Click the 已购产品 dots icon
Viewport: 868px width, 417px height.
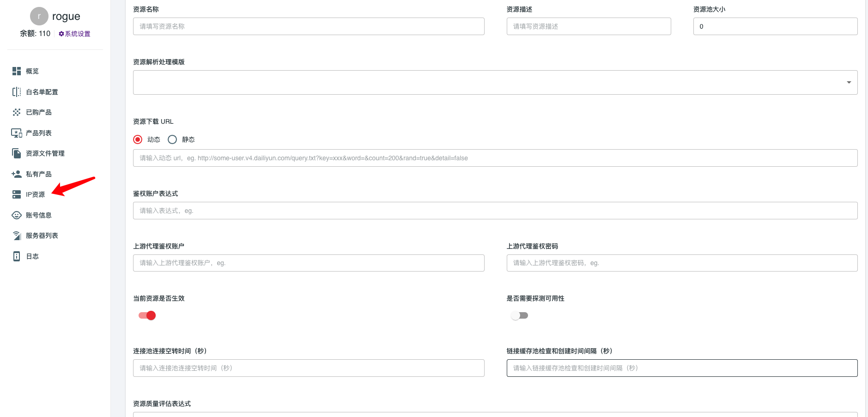click(x=17, y=112)
